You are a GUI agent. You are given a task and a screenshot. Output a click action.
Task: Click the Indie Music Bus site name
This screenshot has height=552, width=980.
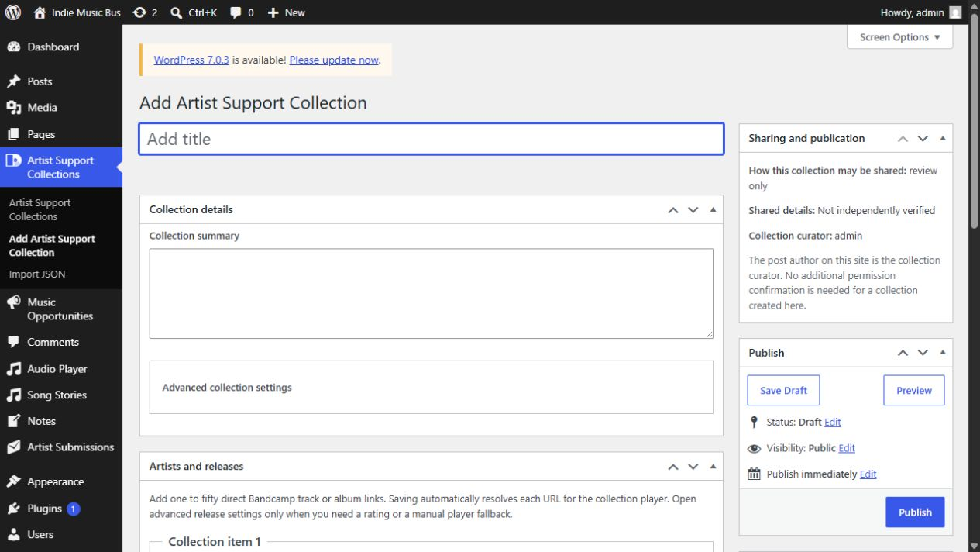86,12
